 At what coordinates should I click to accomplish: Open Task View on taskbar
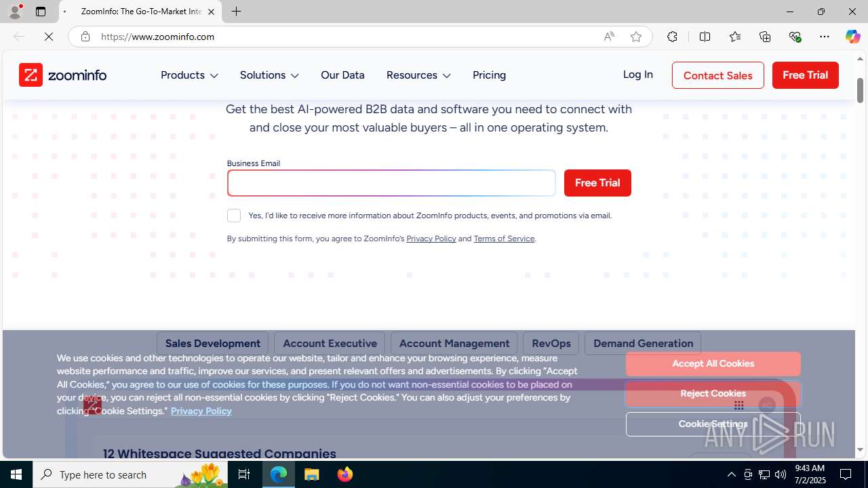pos(244,474)
